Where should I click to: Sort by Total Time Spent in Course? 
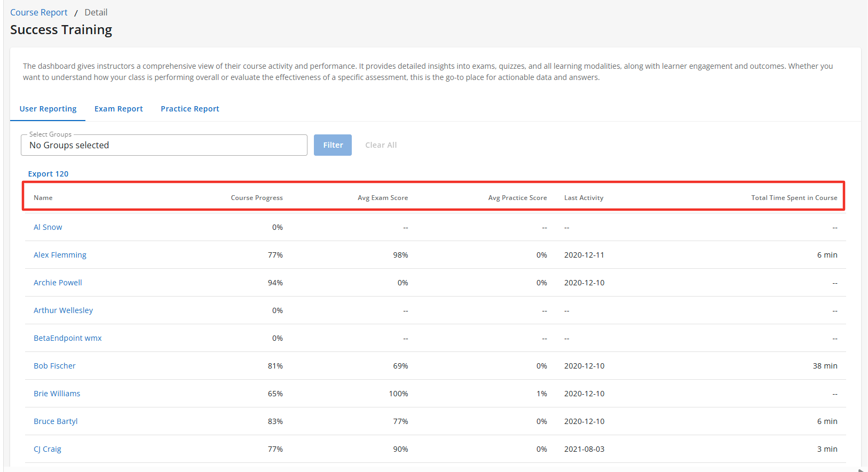coord(794,198)
